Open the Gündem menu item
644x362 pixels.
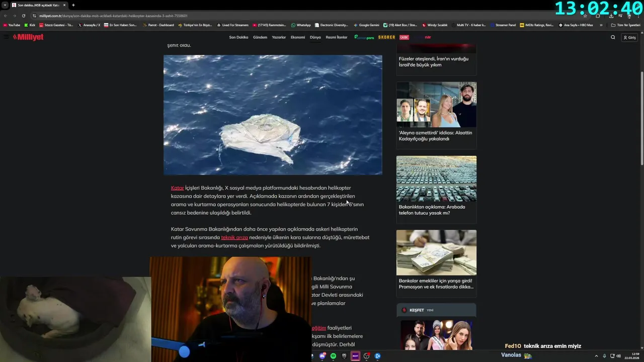pos(260,37)
